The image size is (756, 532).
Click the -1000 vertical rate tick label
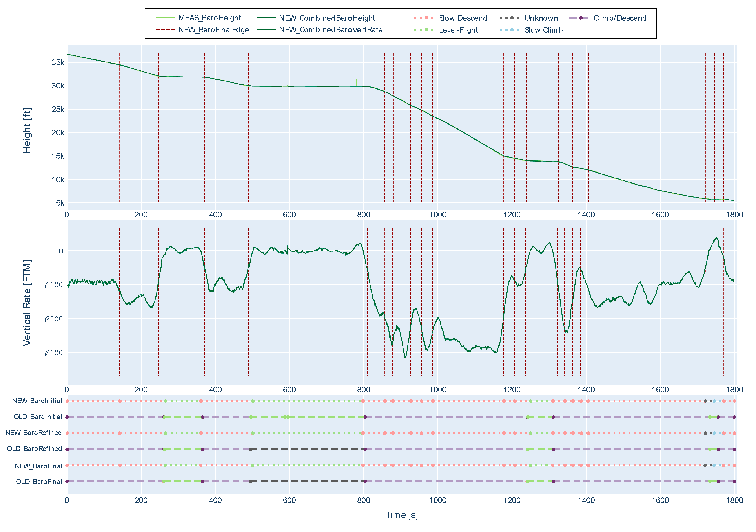click(53, 285)
